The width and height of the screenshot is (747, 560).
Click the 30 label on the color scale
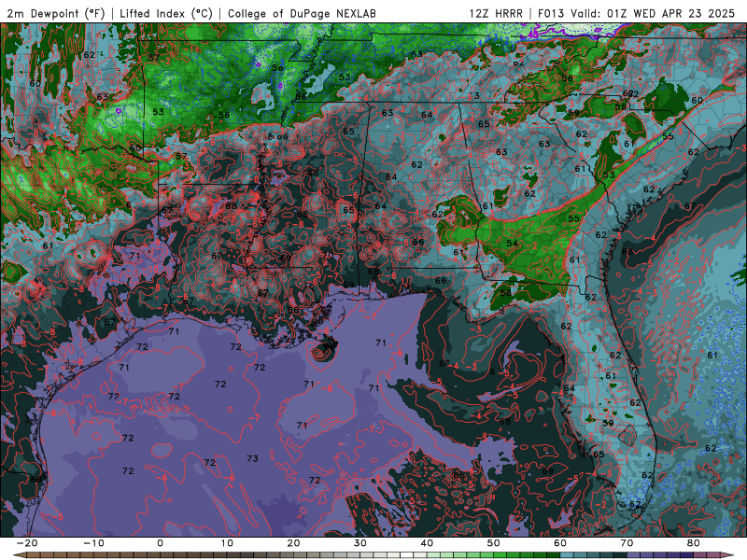point(360,543)
